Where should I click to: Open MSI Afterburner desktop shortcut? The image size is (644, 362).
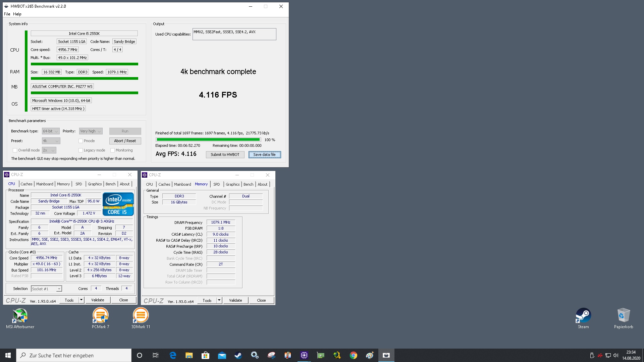click(x=20, y=318)
